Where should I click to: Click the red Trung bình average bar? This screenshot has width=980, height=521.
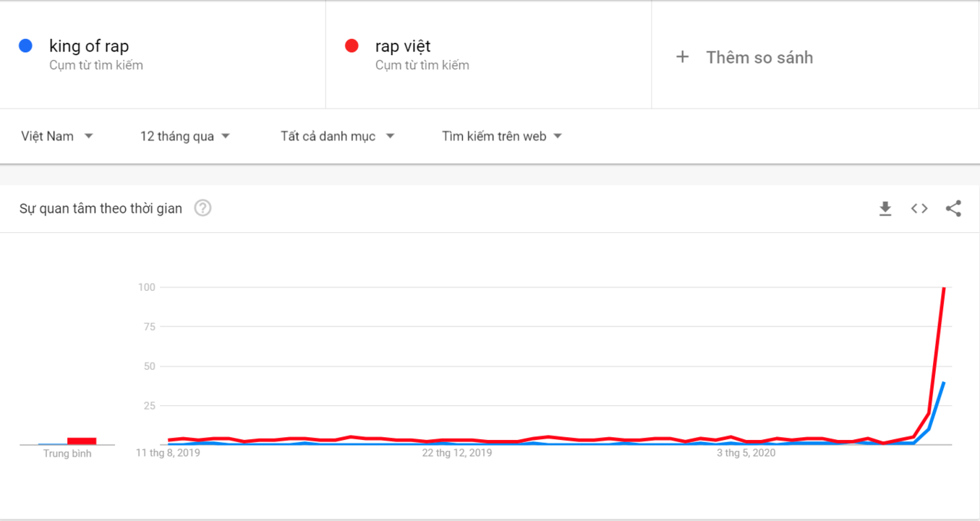click(x=82, y=441)
